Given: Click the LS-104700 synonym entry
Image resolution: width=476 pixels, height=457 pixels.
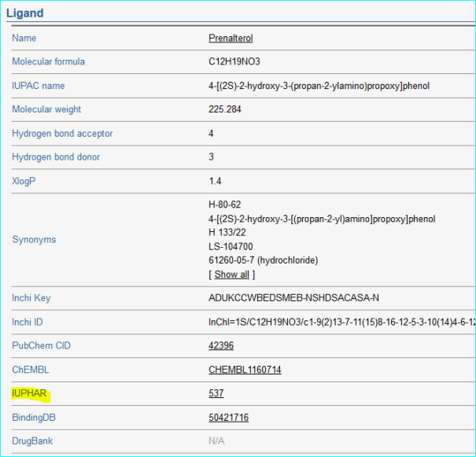Looking at the screenshot, I should point(230,247).
